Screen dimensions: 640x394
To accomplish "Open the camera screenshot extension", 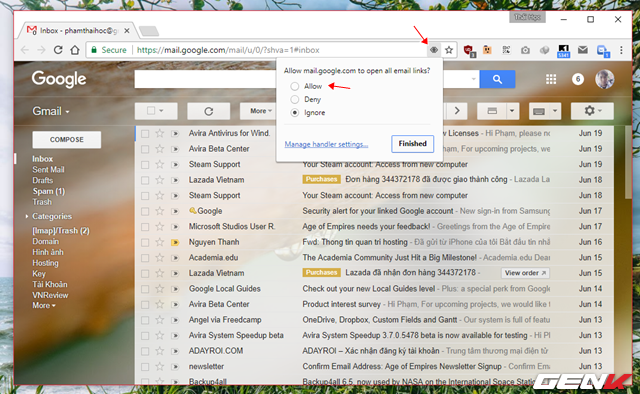I will [x=525, y=50].
